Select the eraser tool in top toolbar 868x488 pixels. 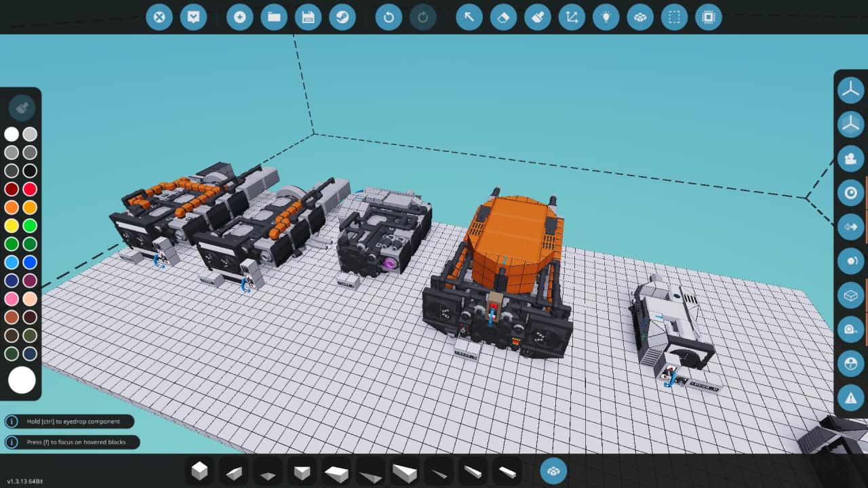click(503, 18)
